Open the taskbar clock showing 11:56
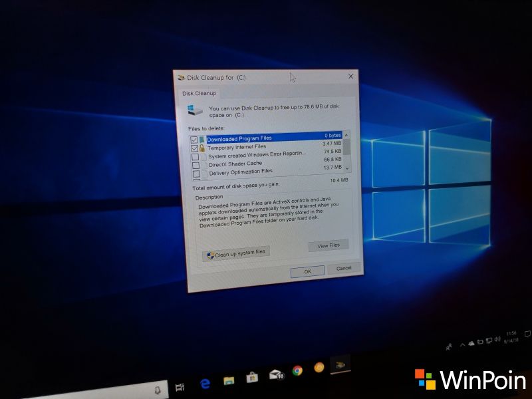The height and width of the screenshot is (399, 532). click(511, 337)
